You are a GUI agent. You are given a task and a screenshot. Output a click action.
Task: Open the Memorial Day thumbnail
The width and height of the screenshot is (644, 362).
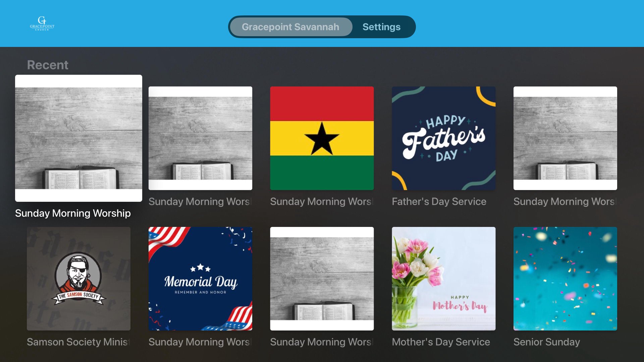pos(200,279)
